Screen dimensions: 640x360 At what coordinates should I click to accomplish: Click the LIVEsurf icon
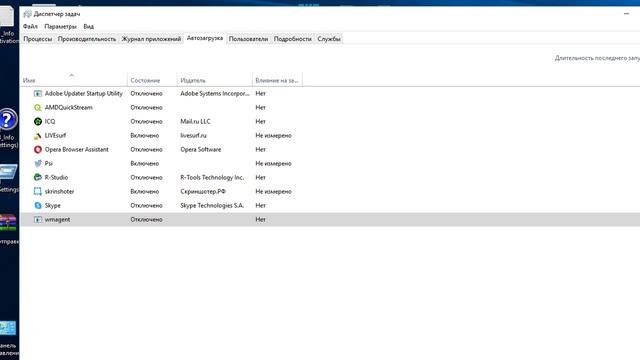[x=38, y=136]
